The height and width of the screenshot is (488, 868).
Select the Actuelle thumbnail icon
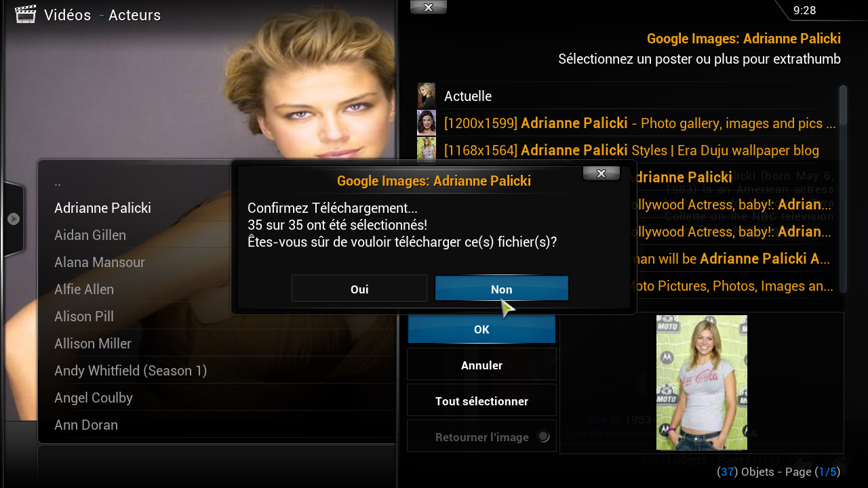tap(426, 96)
